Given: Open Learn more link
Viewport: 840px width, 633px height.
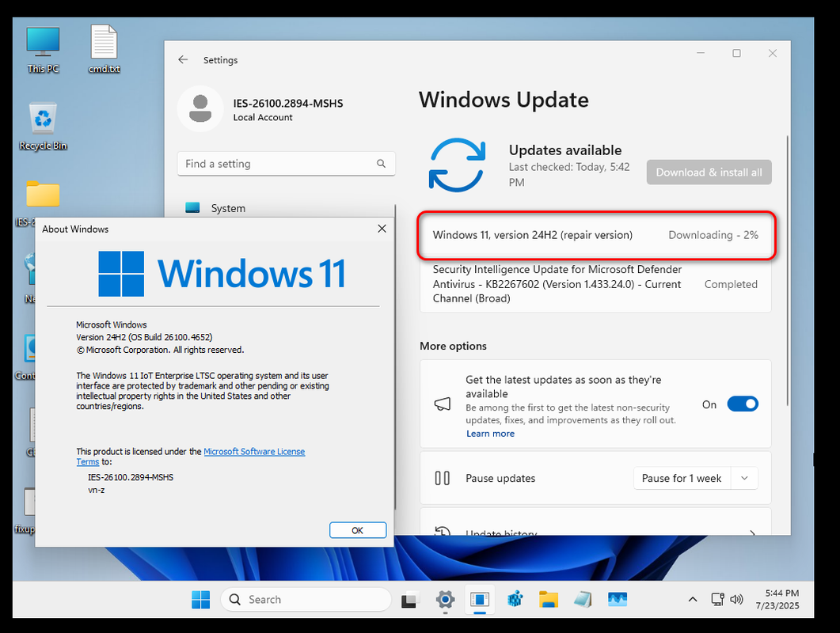Looking at the screenshot, I should coord(490,434).
